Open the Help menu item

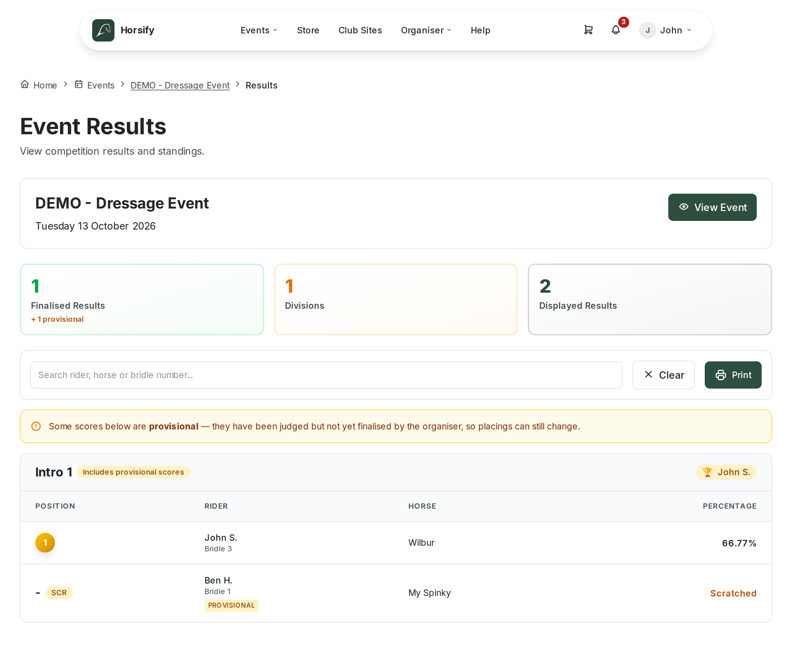point(480,30)
